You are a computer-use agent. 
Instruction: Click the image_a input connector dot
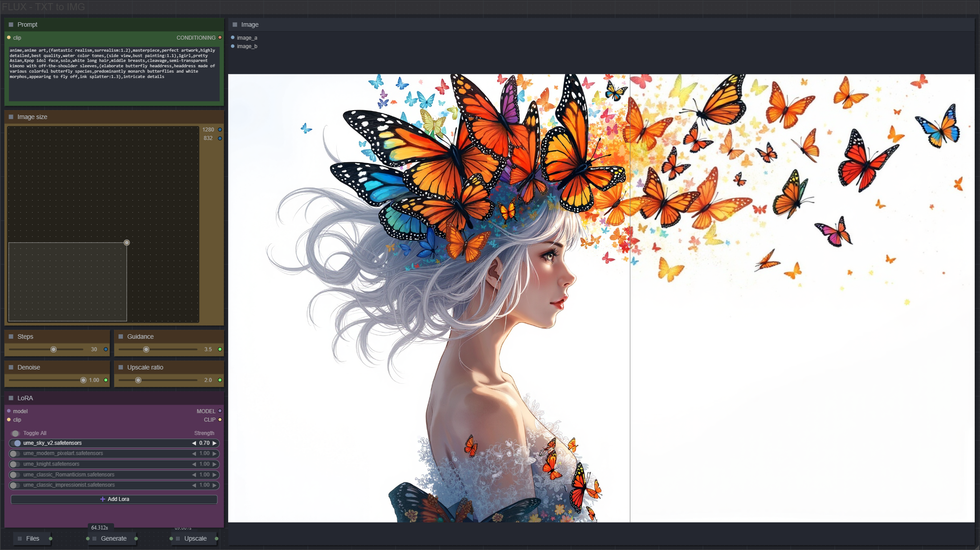click(x=233, y=37)
